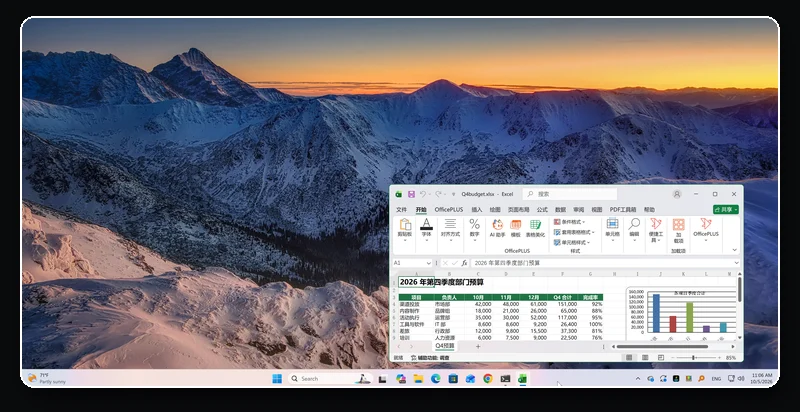The image size is (800, 412).
Task: Open the 文件 File menu
Action: [402, 210]
